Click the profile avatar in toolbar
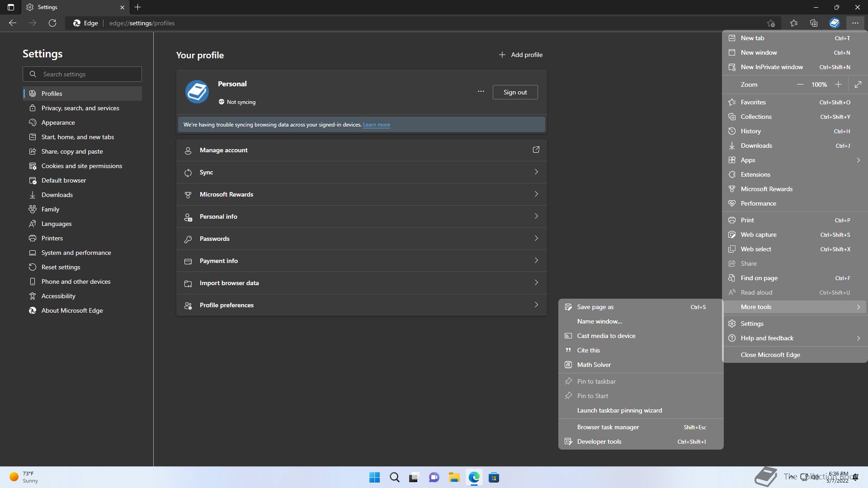Screen dimensions: 868x488 (834, 23)
